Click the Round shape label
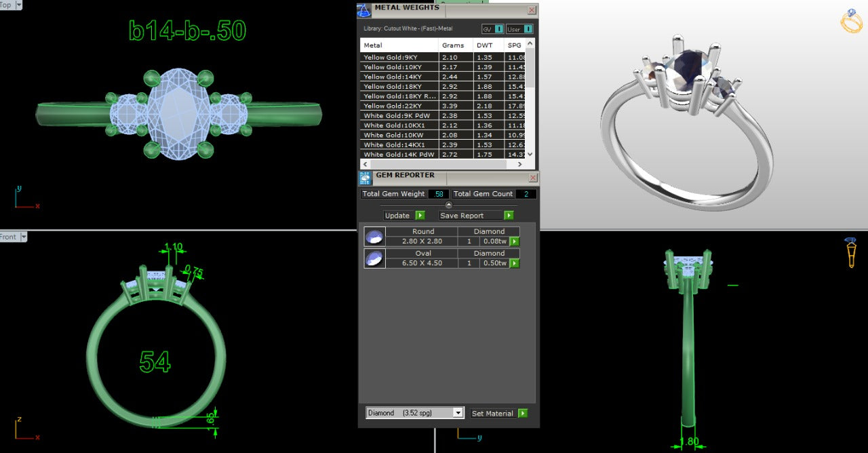868x453 pixels. pos(423,231)
